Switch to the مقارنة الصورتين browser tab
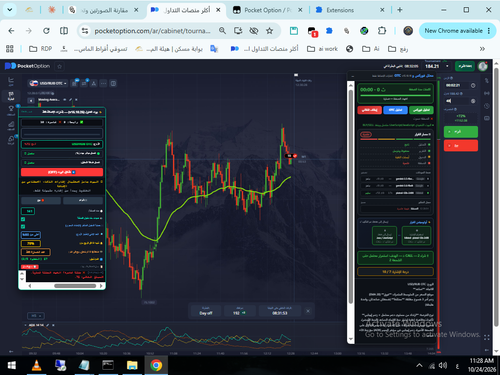Viewport: 500px width, 375px height. tap(104, 10)
